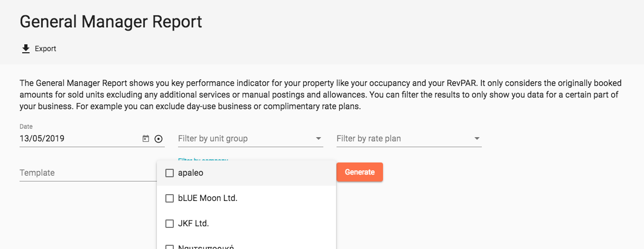
Task: Expand the Filter by unit group arrow
Action: [319, 139]
